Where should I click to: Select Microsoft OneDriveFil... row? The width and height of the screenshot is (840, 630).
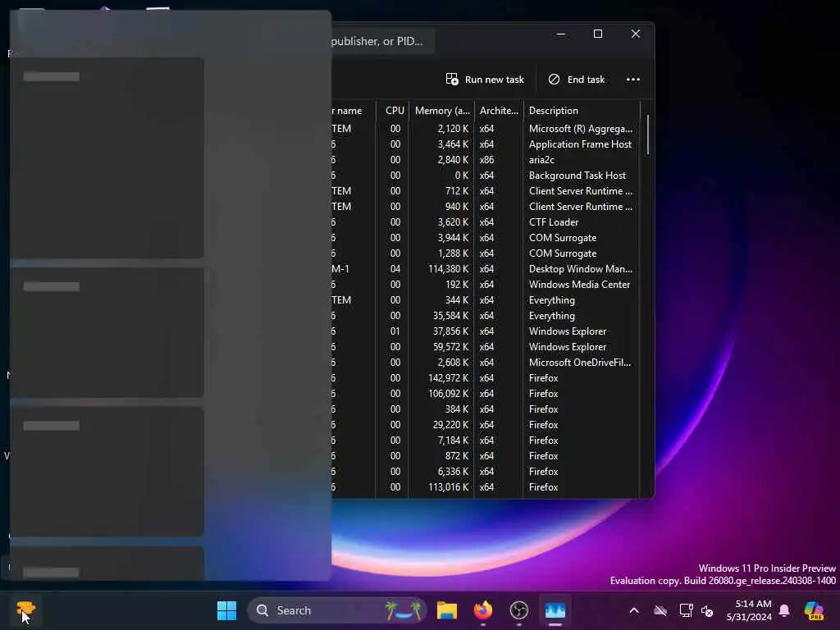tap(486, 362)
